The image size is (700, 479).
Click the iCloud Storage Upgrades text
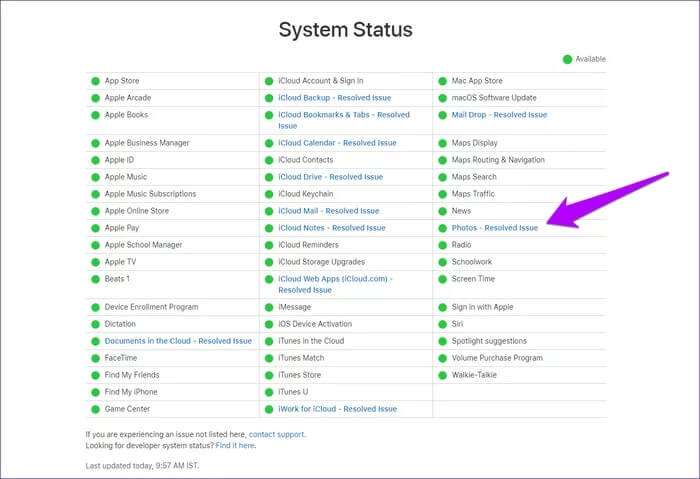click(x=321, y=262)
